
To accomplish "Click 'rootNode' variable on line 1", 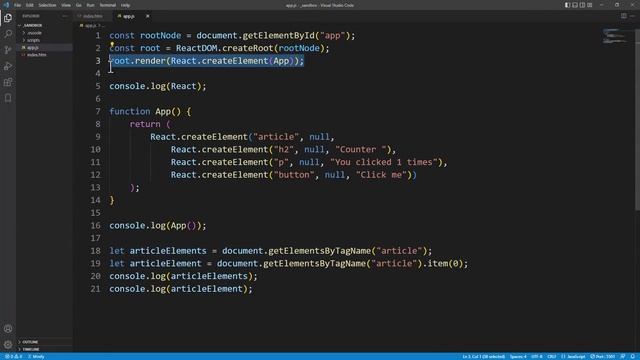I will (160, 36).
